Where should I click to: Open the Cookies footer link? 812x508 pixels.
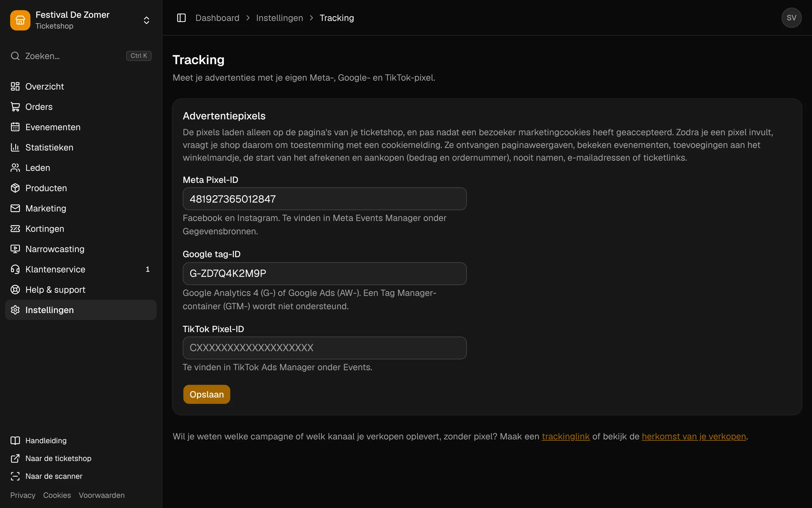tap(57, 495)
